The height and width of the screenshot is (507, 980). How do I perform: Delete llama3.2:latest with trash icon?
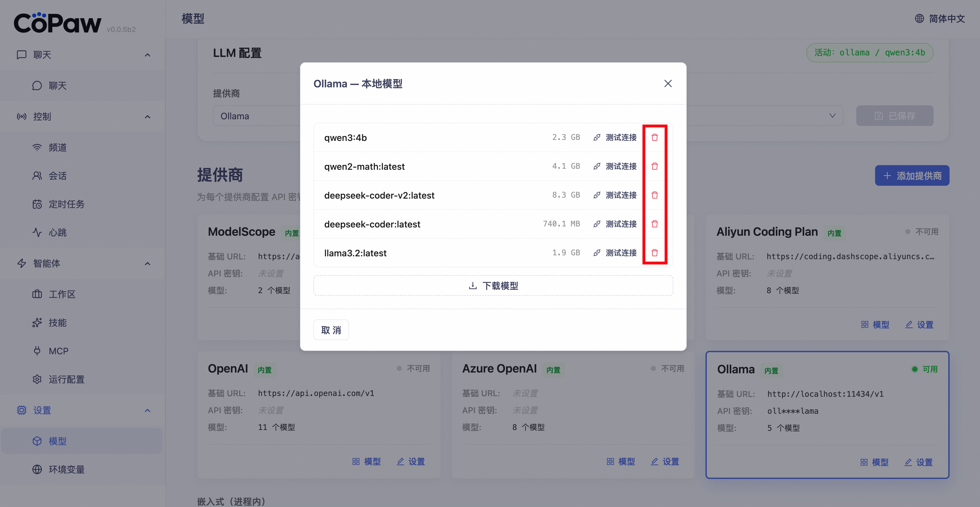[654, 253]
